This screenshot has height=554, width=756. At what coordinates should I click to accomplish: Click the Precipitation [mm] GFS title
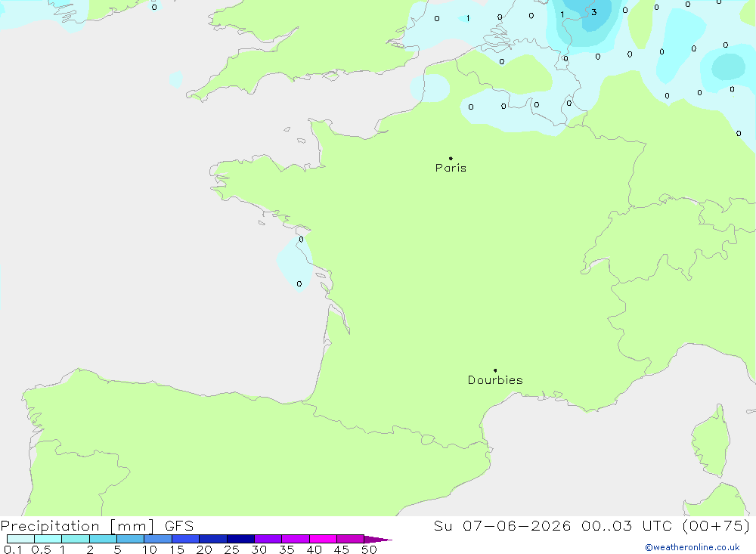pyautogui.click(x=97, y=526)
